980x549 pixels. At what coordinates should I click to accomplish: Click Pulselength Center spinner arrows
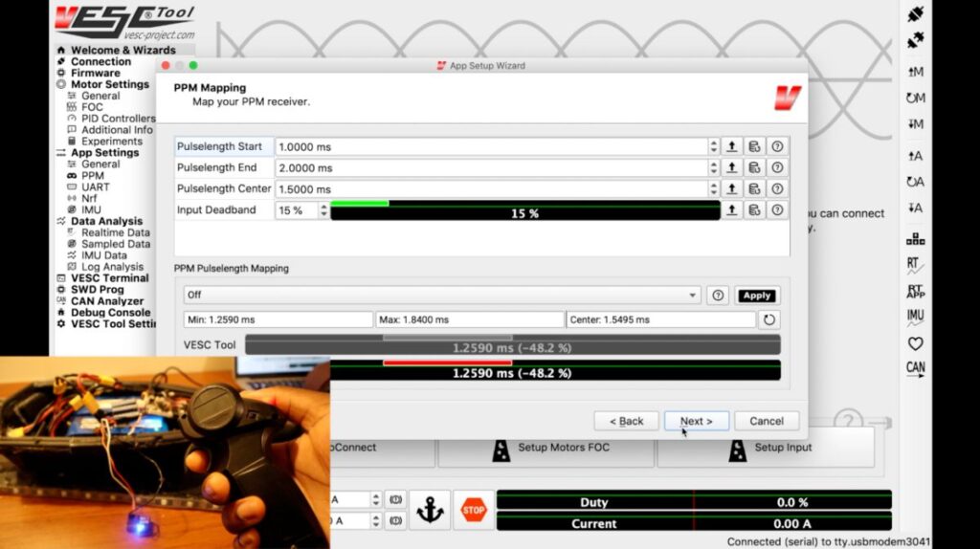713,189
